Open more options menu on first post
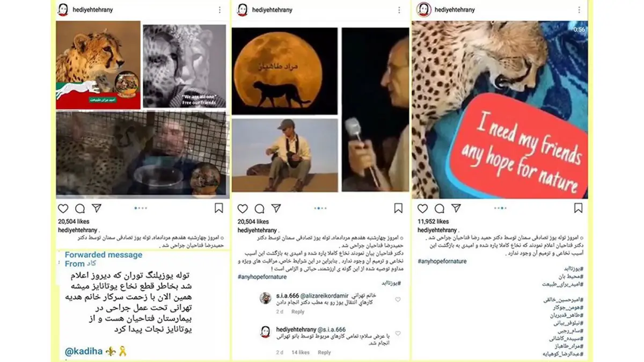 (x=219, y=10)
